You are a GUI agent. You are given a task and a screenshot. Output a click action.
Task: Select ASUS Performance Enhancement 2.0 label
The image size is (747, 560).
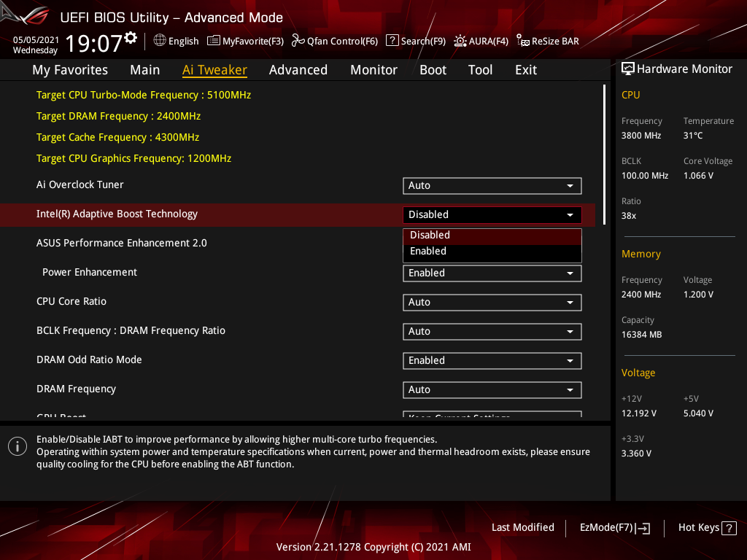tap(122, 243)
